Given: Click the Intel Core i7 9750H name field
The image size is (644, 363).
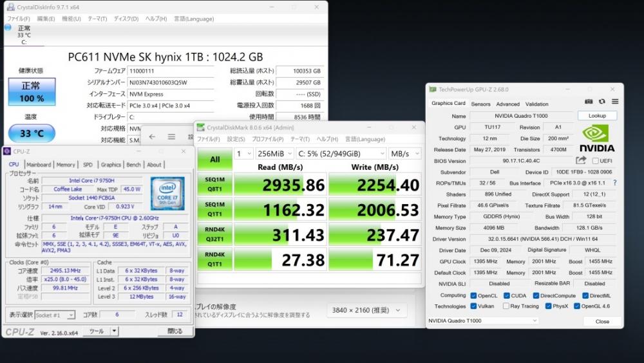Looking at the screenshot, I should 92,181.
